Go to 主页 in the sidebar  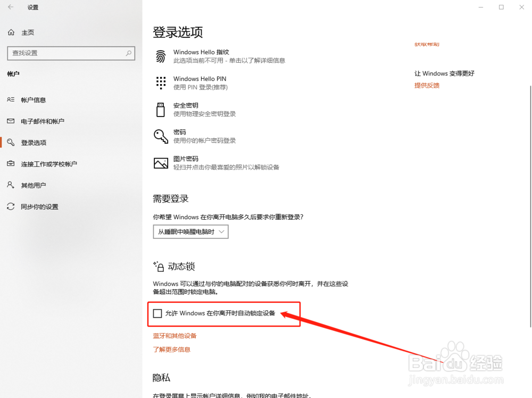click(x=28, y=32)
